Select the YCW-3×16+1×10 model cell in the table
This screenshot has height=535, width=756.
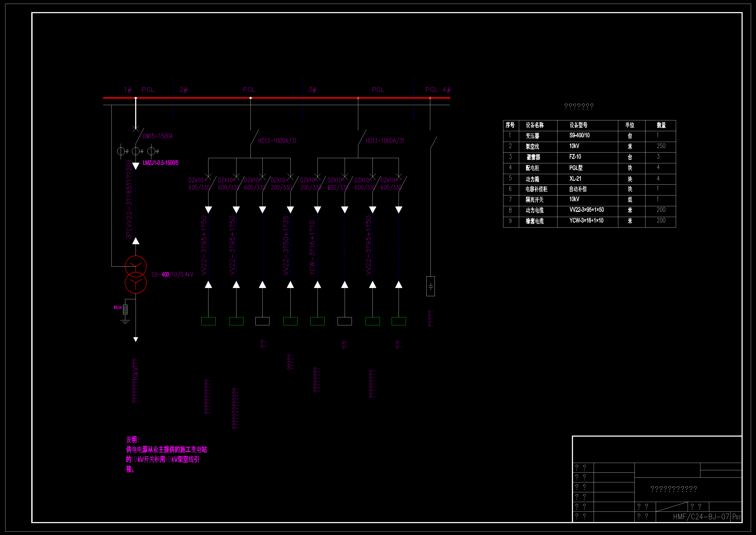[x=586, y=220]
